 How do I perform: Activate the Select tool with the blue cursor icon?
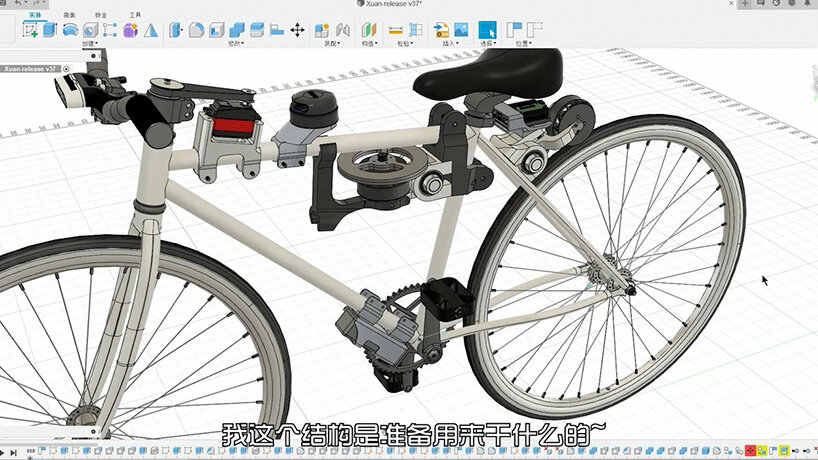pos(487,29)
